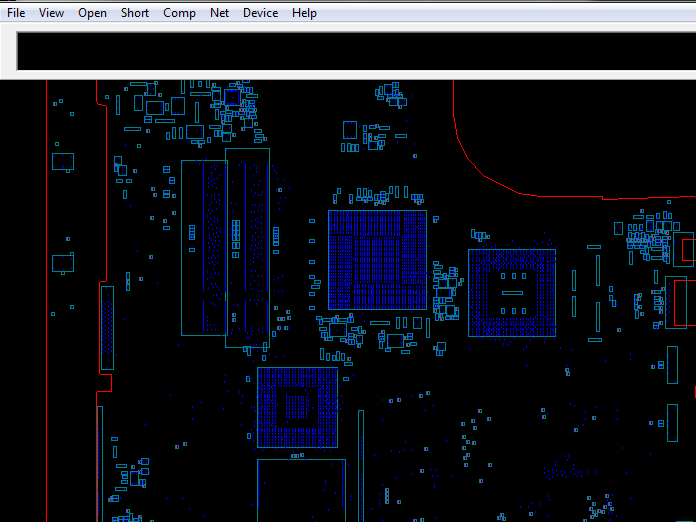Open the View menu
The height and width of the screenshot is (522, 696).
point(51,13)
